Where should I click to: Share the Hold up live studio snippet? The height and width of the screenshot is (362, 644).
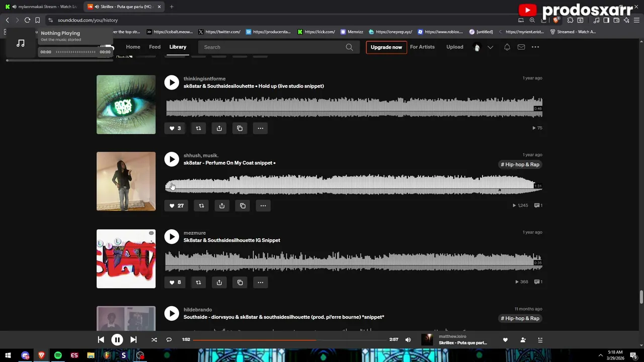pos(219,128)
